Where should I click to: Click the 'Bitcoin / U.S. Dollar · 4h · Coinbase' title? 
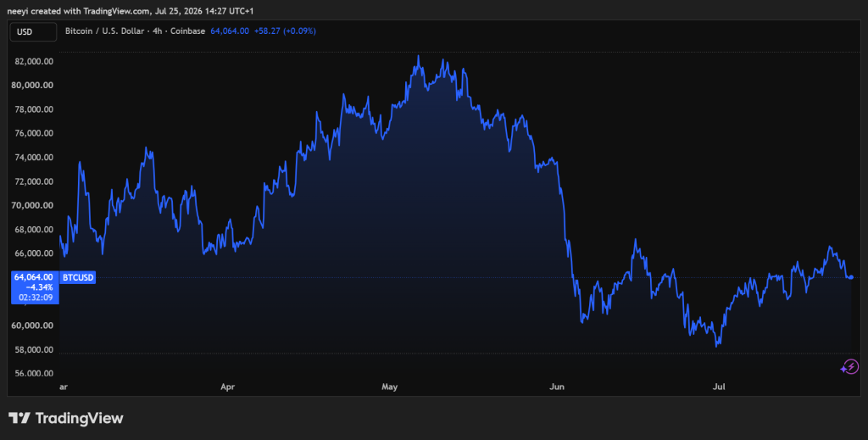click(135, 31)
